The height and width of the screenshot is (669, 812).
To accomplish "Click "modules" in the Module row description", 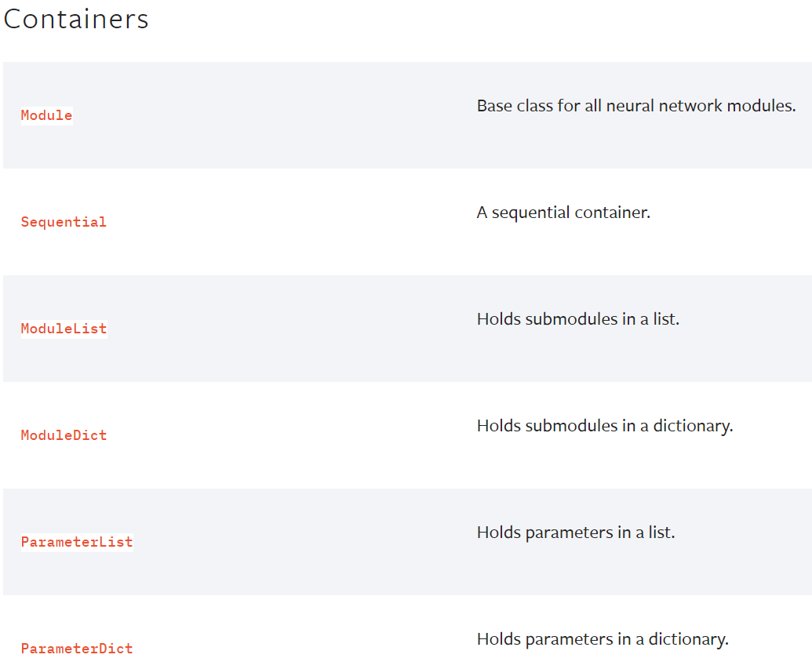I will (x=767, y=106).
